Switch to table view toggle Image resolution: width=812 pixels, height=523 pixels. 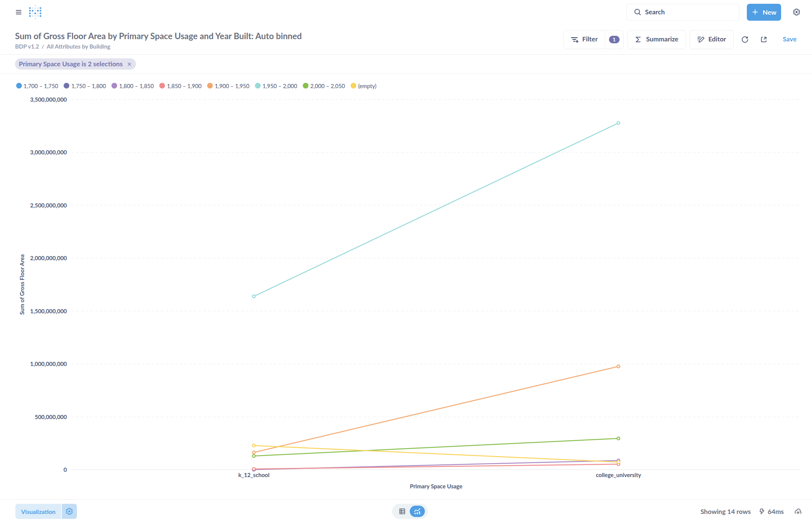pyautogui.click(x=402, y=511)
